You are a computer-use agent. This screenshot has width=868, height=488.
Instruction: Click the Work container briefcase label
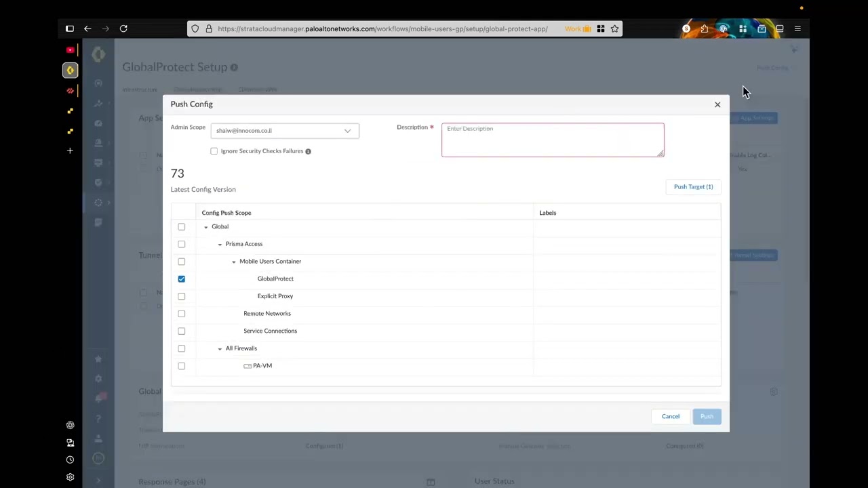pyautogui.click(x=578, y=28)
